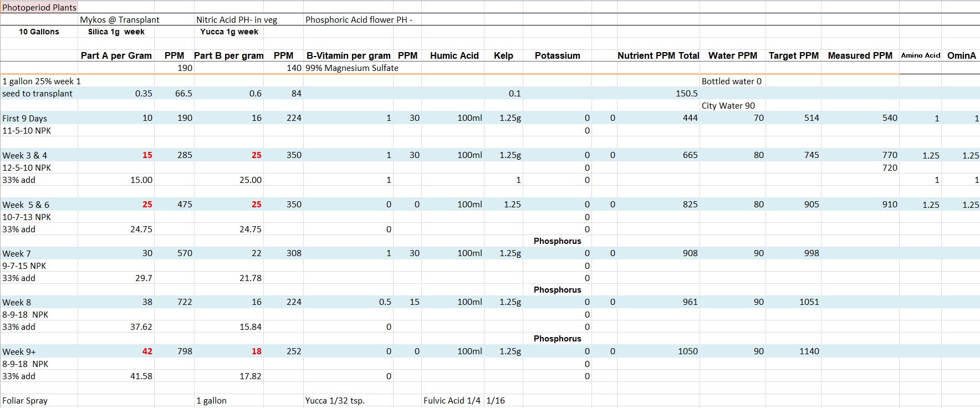
Task: Select the 'Humic Acid' column header
Action: (x=455, y=55)
